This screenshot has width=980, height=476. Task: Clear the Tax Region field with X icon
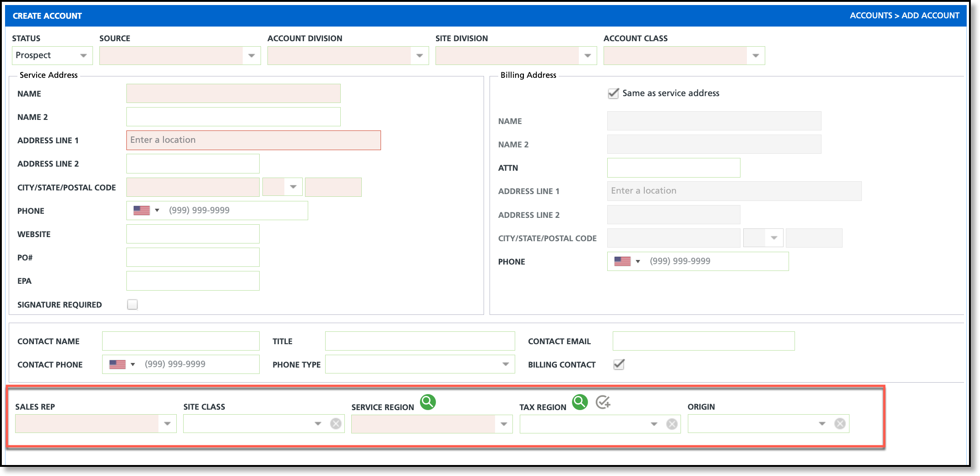click(672, 424)
